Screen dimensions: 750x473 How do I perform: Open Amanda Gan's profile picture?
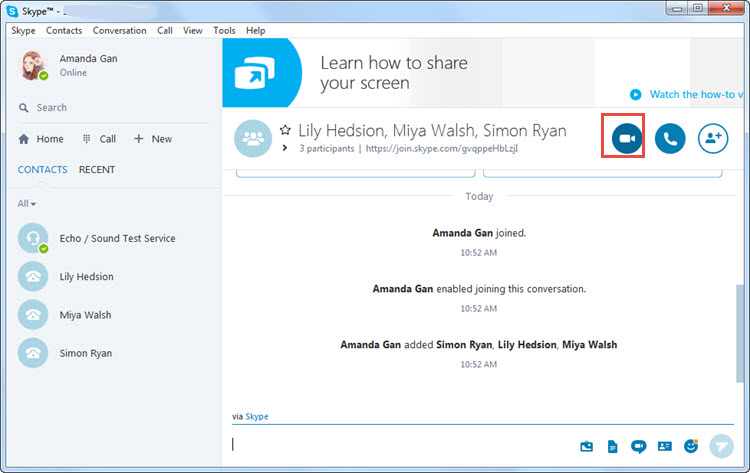point(33,66)
